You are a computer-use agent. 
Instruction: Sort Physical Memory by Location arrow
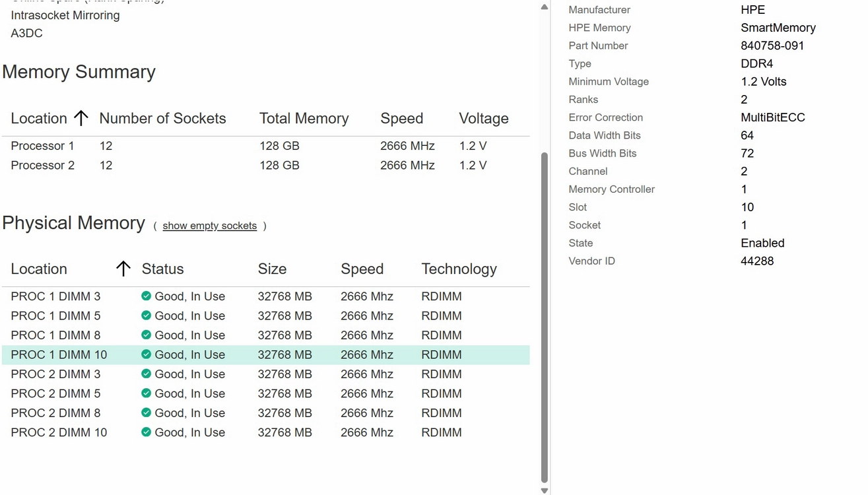pos(123,269)
